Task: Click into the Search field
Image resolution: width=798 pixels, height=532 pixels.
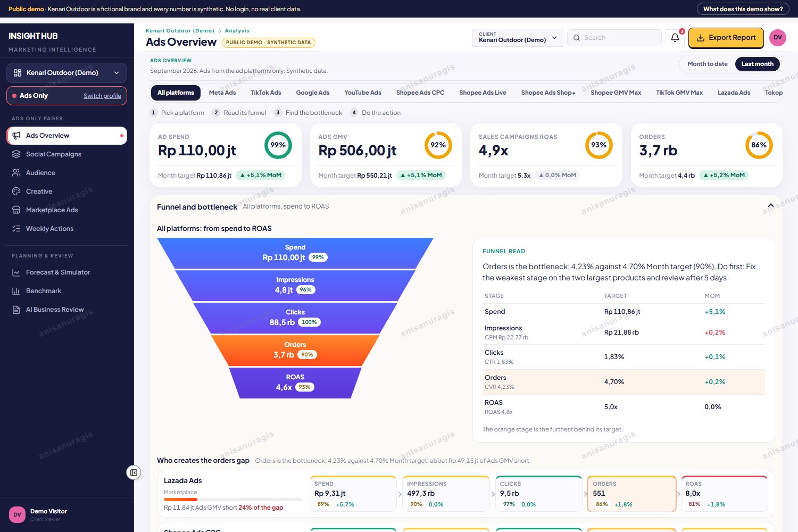Action: point(614,38)
